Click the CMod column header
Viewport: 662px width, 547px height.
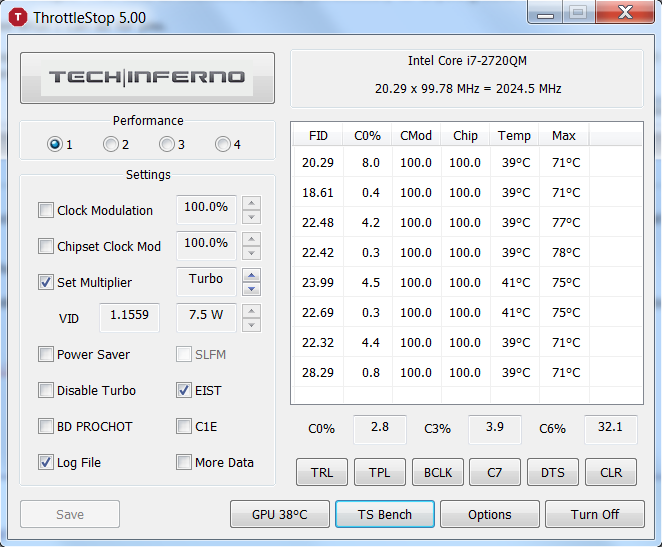point(416,135)
